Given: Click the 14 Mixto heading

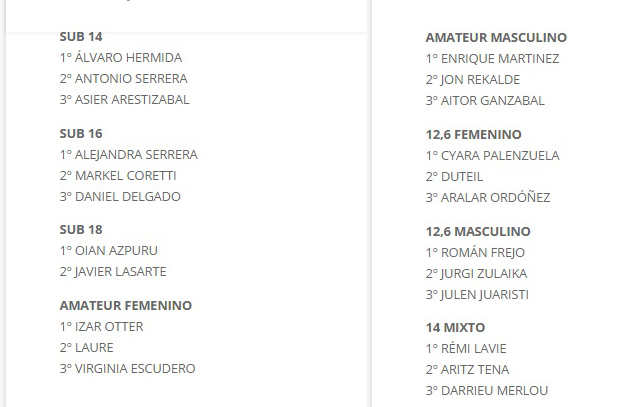Looking at the screenshot, I should click(455, 327).
